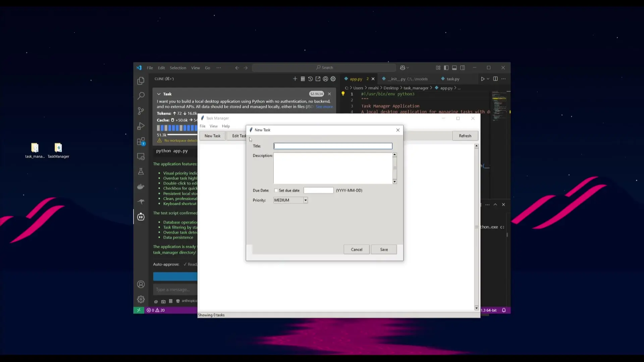Open Run and Debug view

click(141, 126)
